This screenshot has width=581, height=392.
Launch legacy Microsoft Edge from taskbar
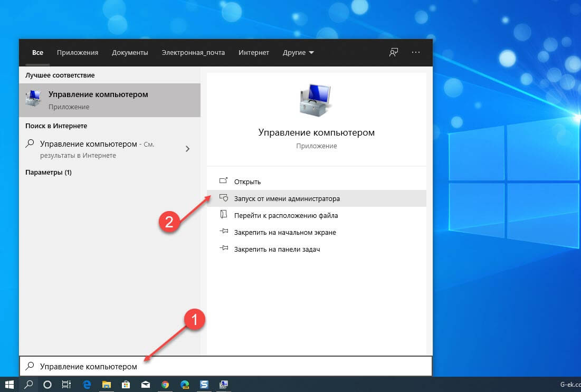(x=87, y=385)
